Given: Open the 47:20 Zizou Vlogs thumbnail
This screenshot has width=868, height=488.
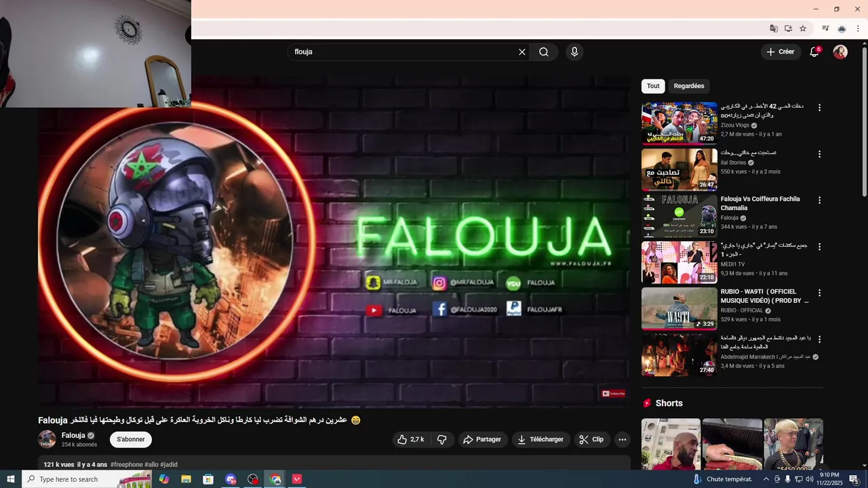Looking at the screenshot, I should click(x=679, y=123).
